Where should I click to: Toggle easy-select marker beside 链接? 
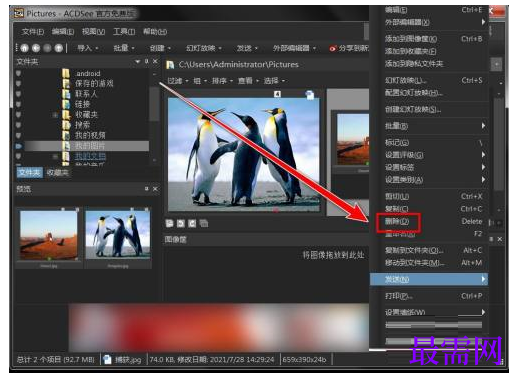coord(18,104)
